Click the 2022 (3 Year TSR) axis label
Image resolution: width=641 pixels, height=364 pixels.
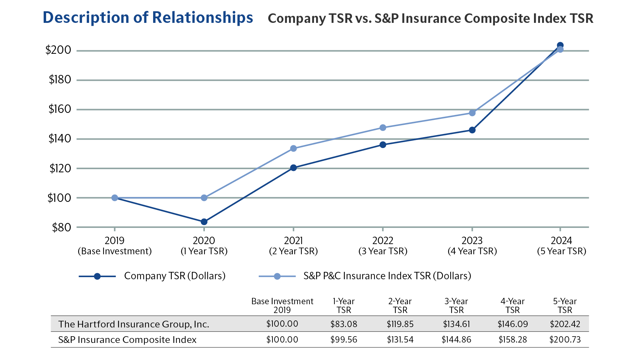click(383, 246)
